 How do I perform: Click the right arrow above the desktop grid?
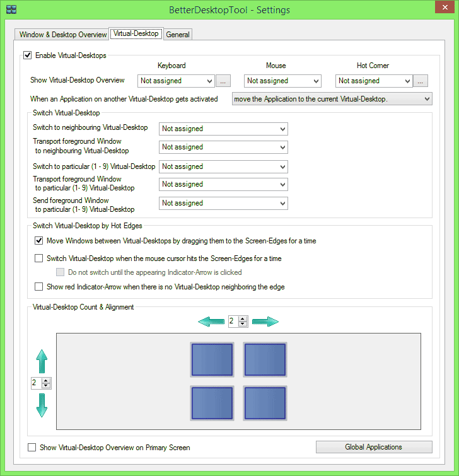point(265,322)
